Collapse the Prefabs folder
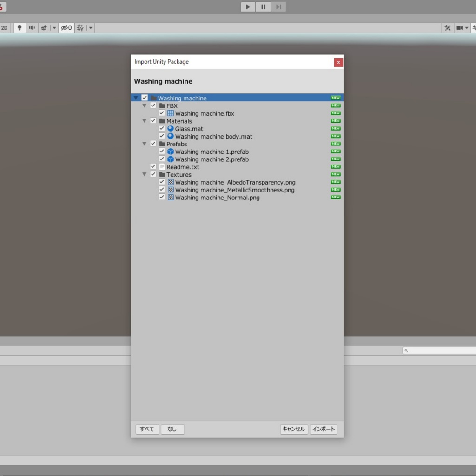This screenshot has height=476, width=476. coord(145,144)
